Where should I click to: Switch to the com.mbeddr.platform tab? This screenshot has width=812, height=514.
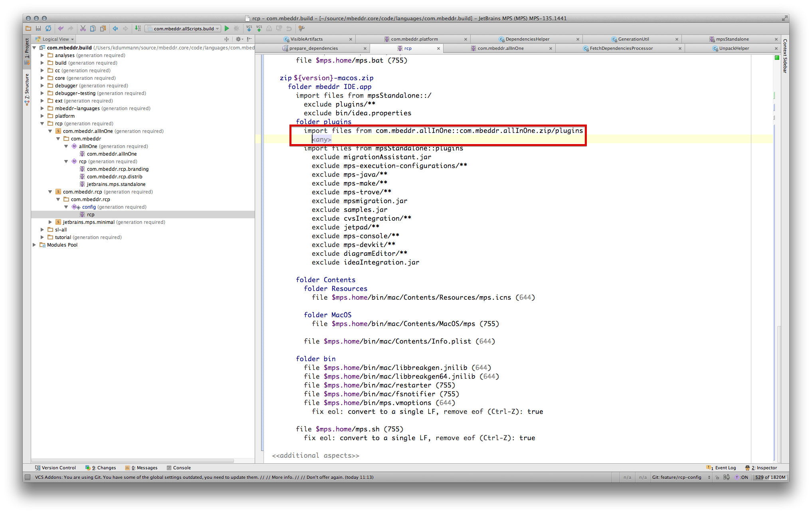(x=414, y=39)
